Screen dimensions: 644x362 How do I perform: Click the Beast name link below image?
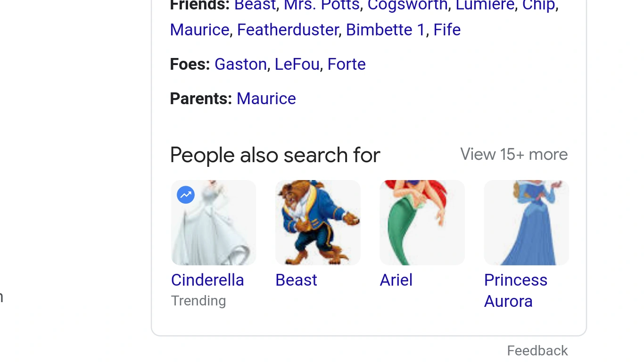click(x=296, y=280)
